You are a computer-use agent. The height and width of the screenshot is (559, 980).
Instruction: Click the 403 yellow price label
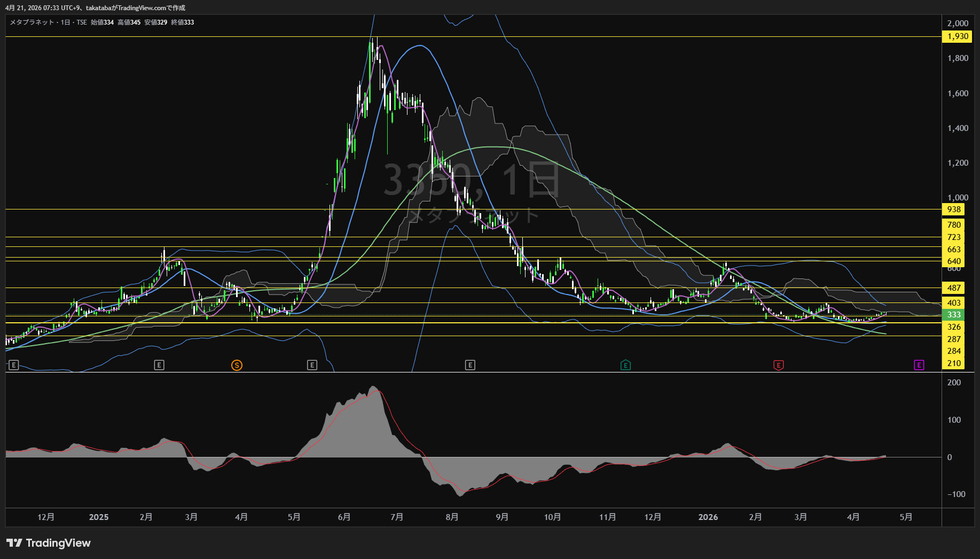coord(954,303)
